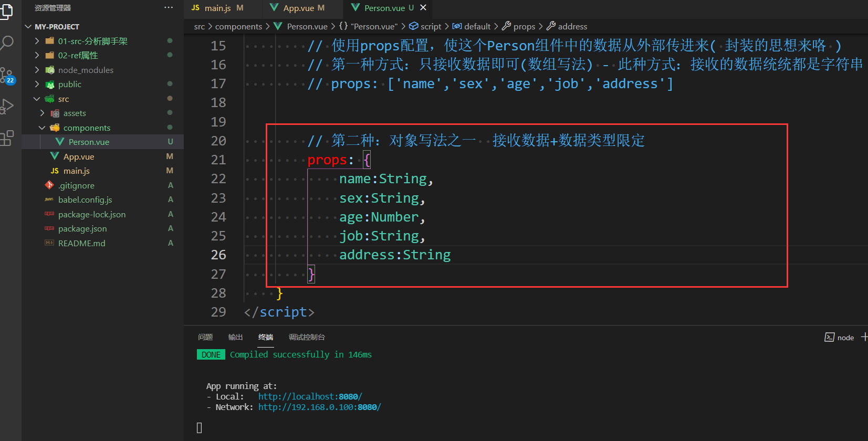Click the folder icon of public
This screenshot has height=441, width=868.
point(50,84)
